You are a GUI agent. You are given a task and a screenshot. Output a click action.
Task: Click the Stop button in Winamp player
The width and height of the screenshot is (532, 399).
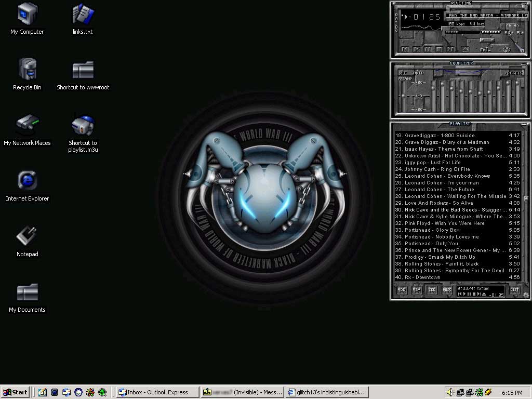[x=439, y=49]
